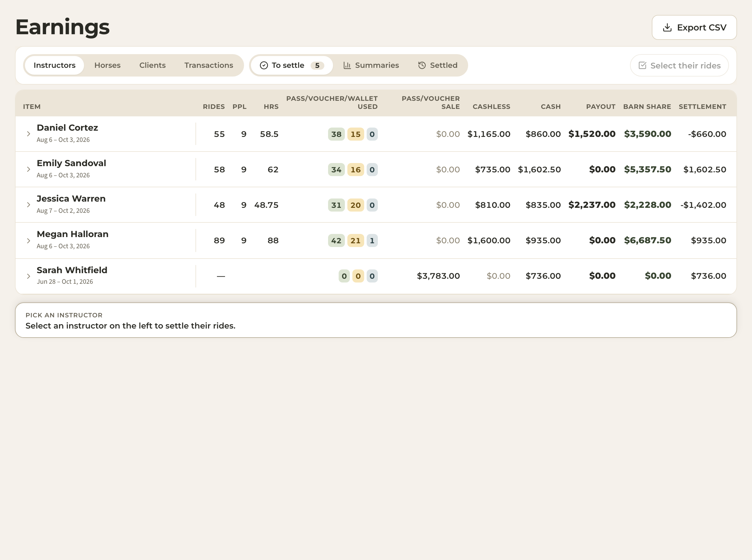752x560 pixels.
Task: Click Sarah Whitfield voucher sale $3,783.00
Action: point(438,276)
